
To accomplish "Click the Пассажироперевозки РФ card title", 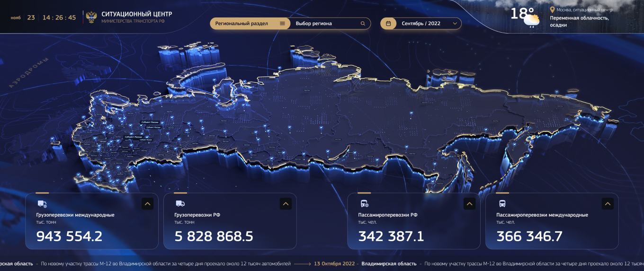I will pos(388,215).
